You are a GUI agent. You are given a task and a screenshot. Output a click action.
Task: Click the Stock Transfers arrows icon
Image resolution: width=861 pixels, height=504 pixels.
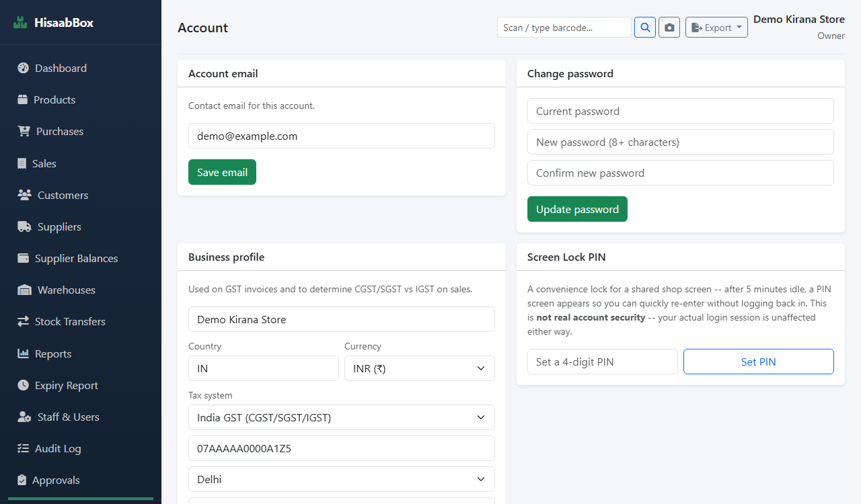(x=24, y=321)
